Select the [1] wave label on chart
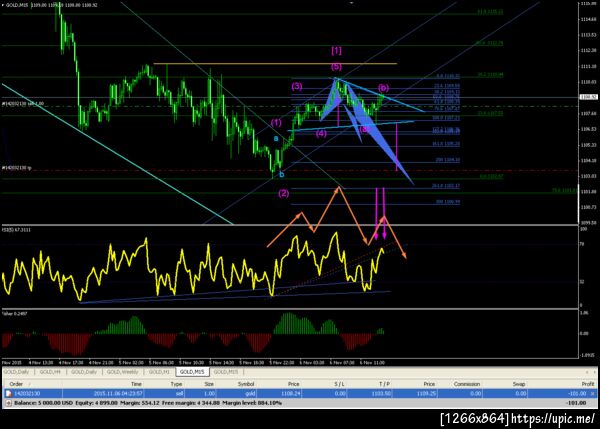 coord(336,50)
